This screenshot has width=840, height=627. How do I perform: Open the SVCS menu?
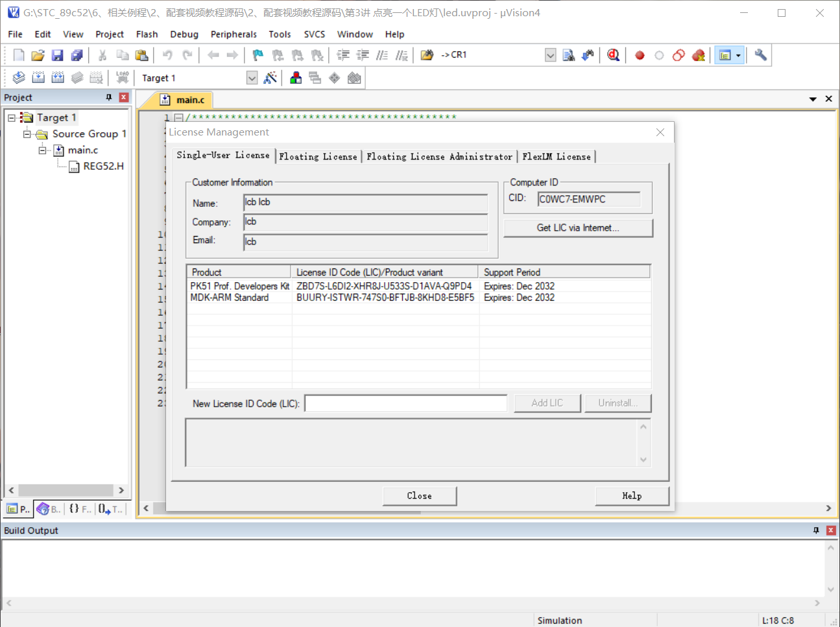coord(315,34)
